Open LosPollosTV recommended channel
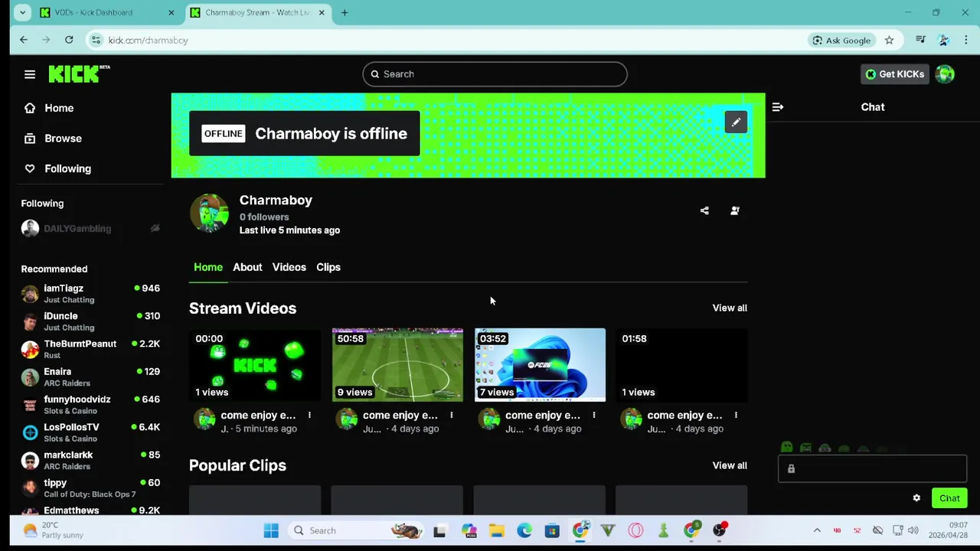 (x=90, y=432)
